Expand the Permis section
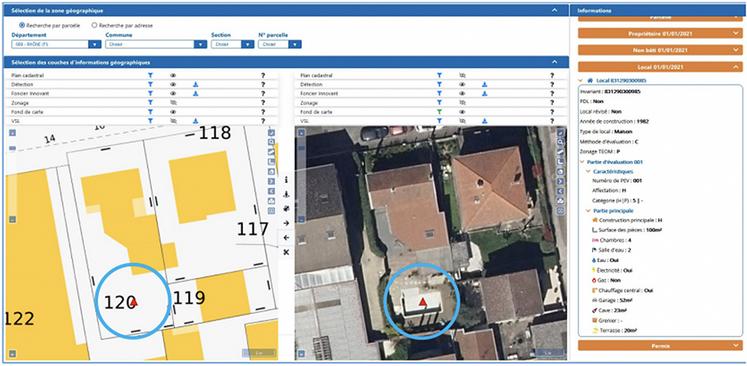This screenshot has height=366, width=747. click(660, 345)
